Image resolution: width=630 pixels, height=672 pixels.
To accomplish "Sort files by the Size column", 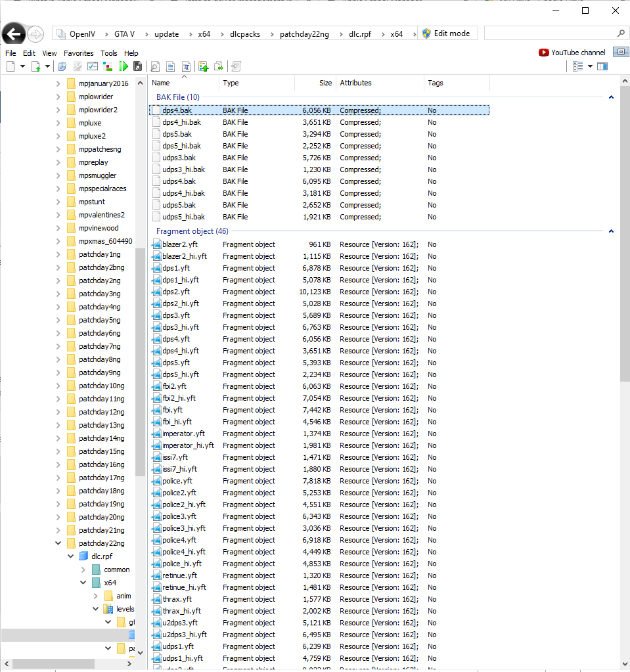I will [315, 83].
